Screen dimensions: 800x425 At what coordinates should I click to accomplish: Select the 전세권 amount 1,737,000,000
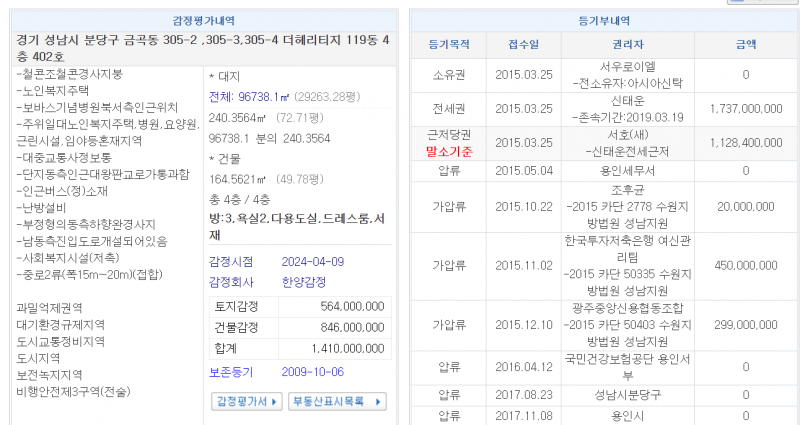click(x=746, y=108)
